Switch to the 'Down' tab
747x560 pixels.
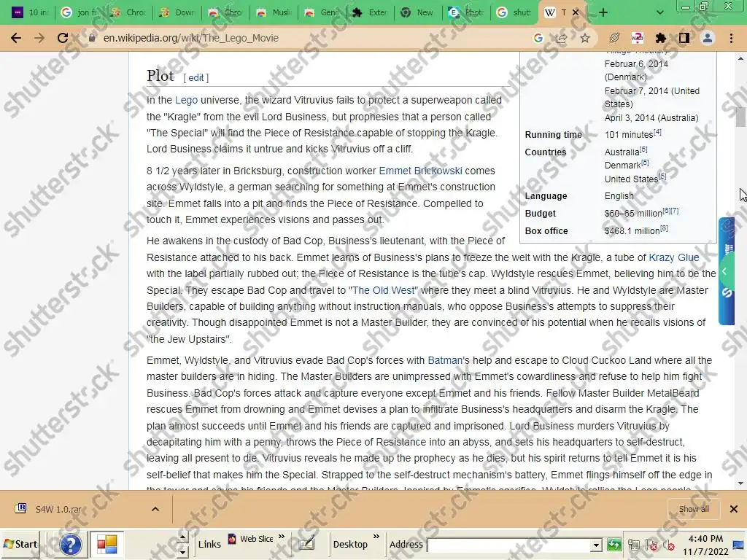tap(177, 12)
